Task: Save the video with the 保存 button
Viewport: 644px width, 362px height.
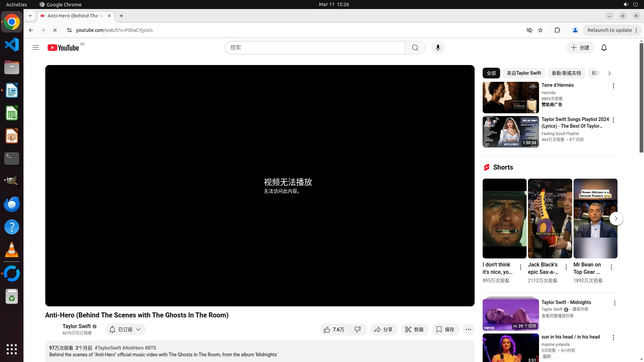Action: tap(445, 329)
